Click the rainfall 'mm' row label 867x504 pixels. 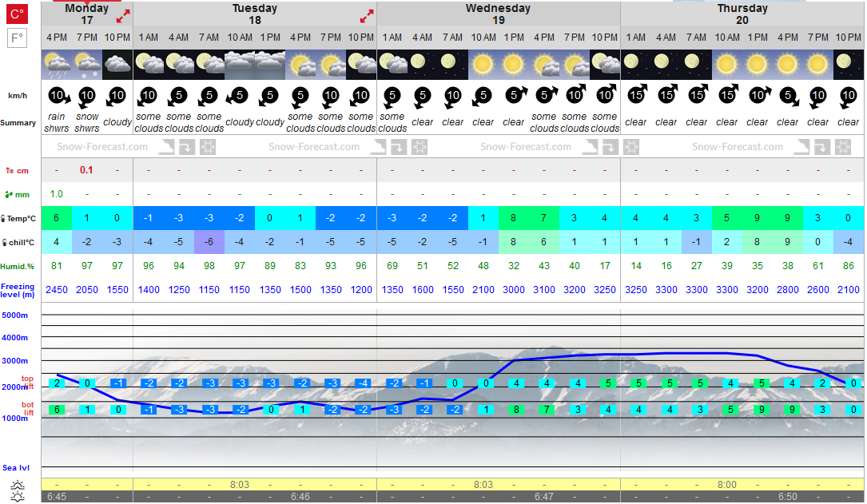(x=17, y=195)
